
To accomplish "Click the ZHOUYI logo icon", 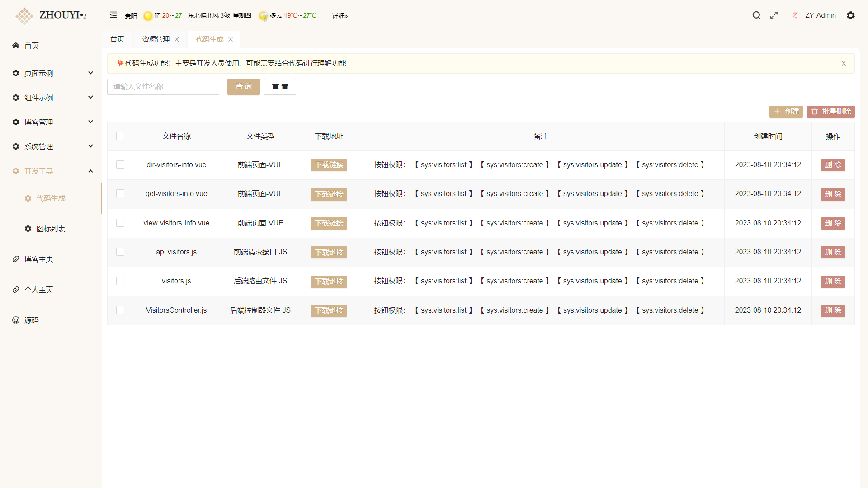I will pyautogui.click(x=24, y=16).
